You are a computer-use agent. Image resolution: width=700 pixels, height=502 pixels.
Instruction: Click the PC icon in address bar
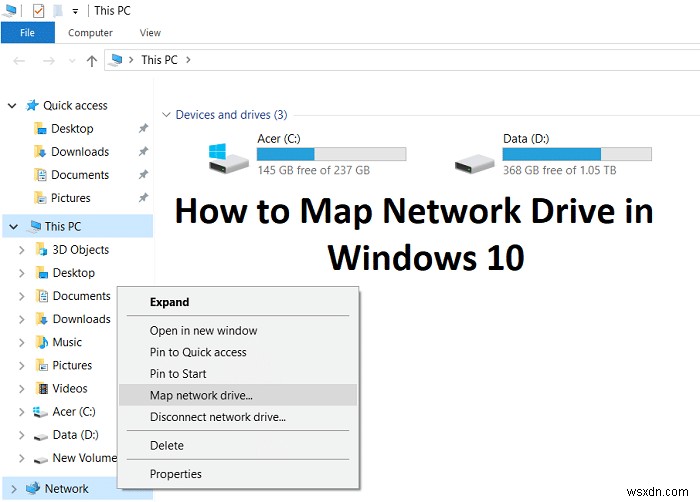click(116, 60)
